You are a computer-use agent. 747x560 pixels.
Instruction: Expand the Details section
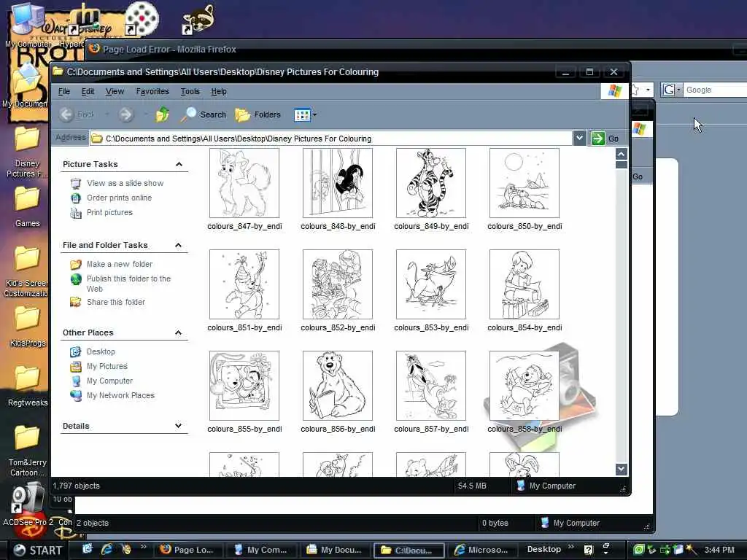pyautogui.click(x=179, y=426)
